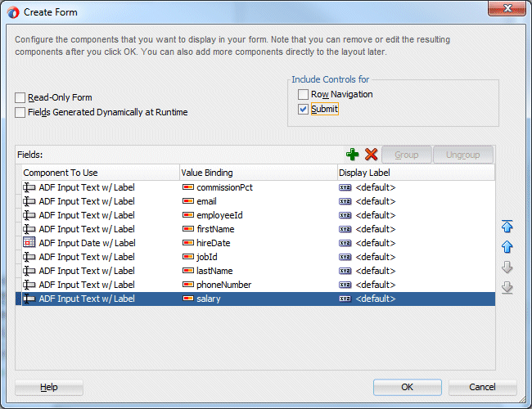Move selected field to top arrow
The width and height of the screenshot is (532, 409).
(507, 227)
